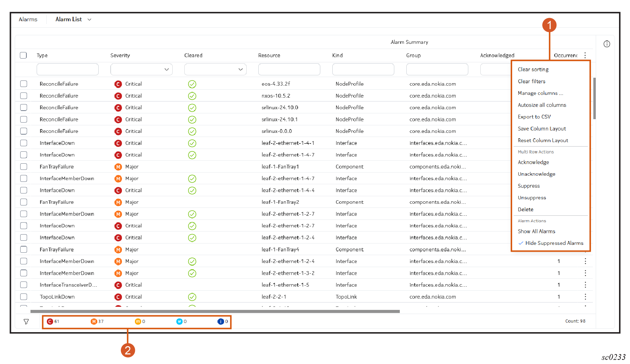This screenshot has height=364, width=630.
Task: Select checkbox for nxos-10.5.2 row
Action: click(x=24, y=96)
